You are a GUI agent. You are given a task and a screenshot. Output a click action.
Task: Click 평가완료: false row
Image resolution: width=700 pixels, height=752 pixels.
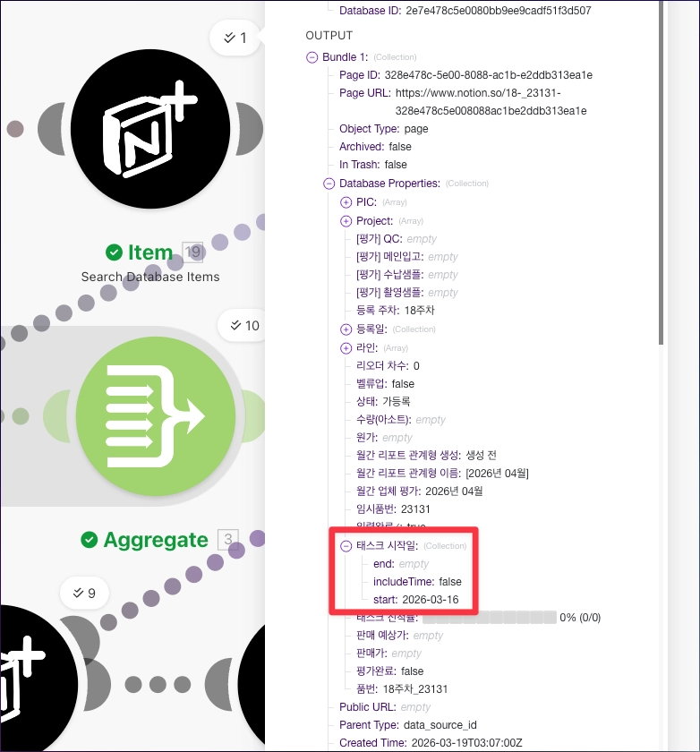(x=389, y=671)
